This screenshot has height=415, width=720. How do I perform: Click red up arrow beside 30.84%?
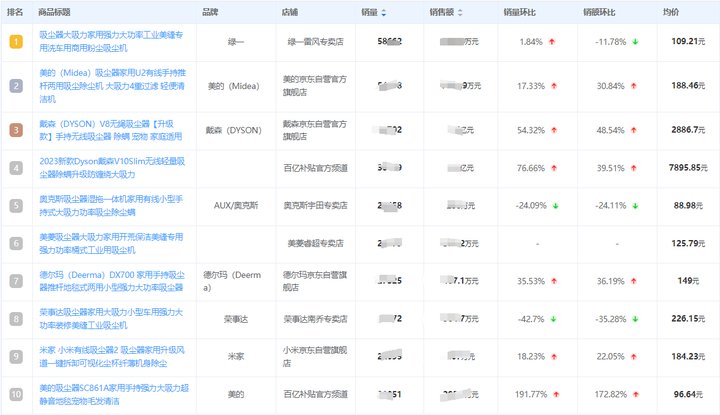(x=634, y=86)
